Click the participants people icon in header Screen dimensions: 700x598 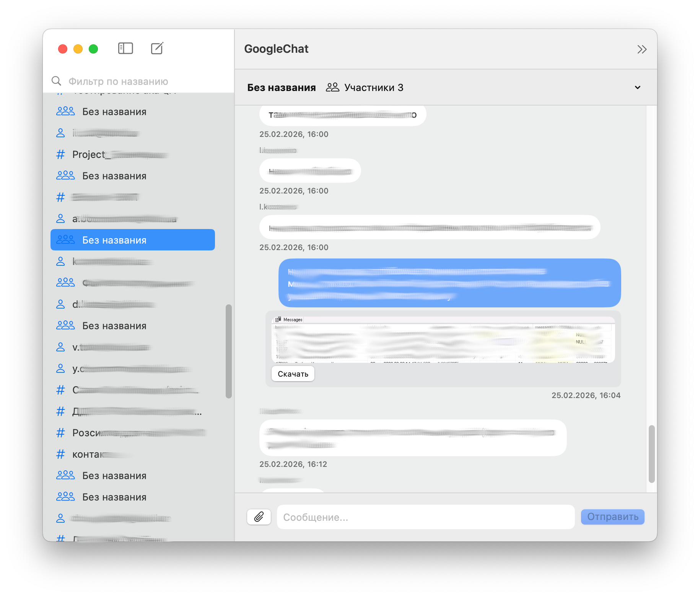[x=332, y=88]
